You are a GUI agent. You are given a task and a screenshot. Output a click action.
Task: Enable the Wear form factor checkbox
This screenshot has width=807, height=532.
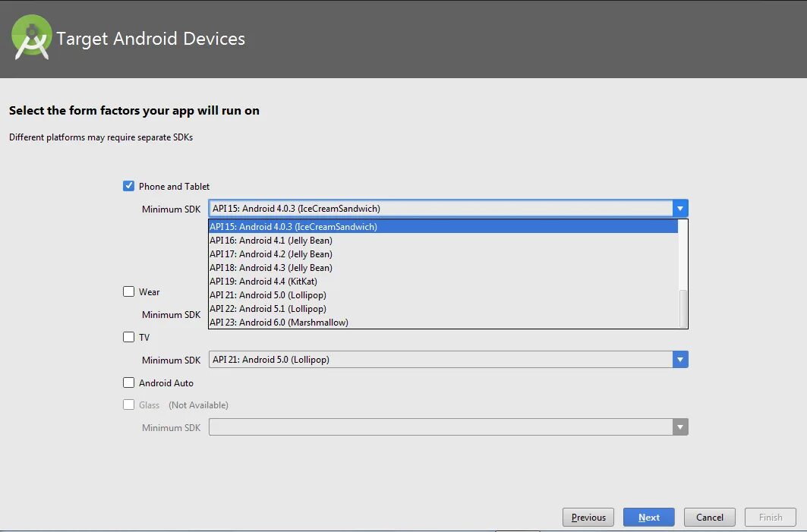point(128,291)
